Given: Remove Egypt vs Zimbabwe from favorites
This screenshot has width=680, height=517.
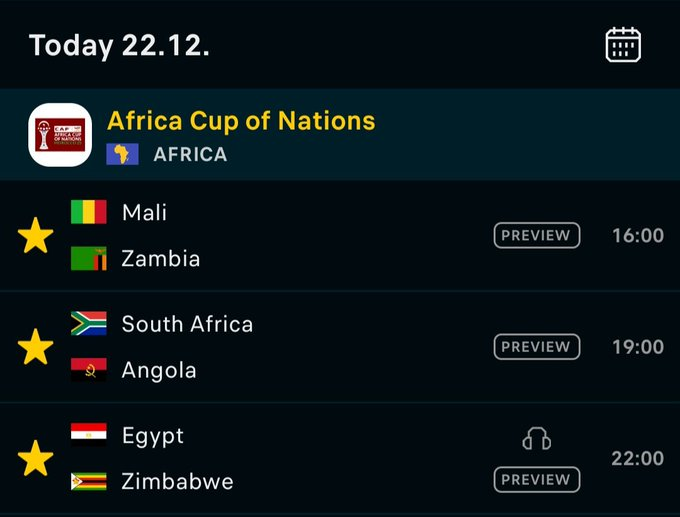Looking at the screenshot, I should point(36,458).
